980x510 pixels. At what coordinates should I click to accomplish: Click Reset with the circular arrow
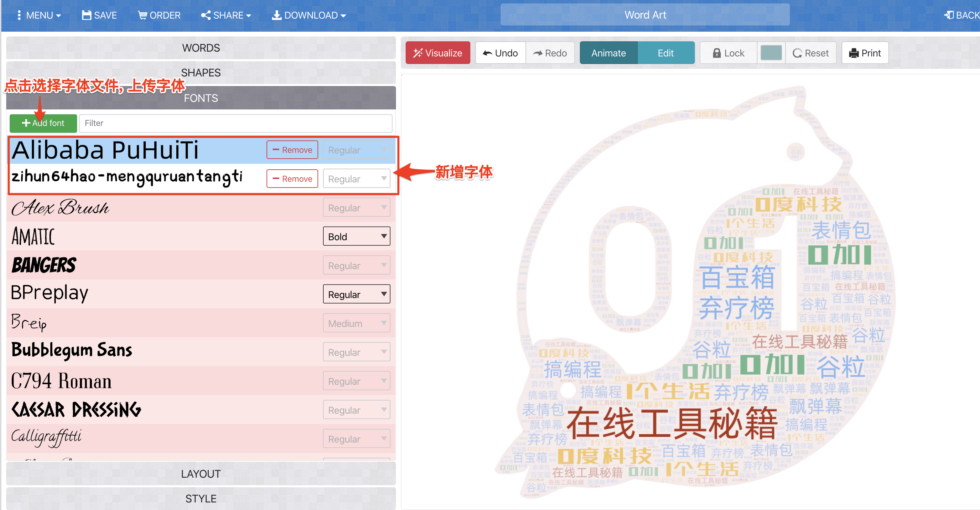point(810,53)
